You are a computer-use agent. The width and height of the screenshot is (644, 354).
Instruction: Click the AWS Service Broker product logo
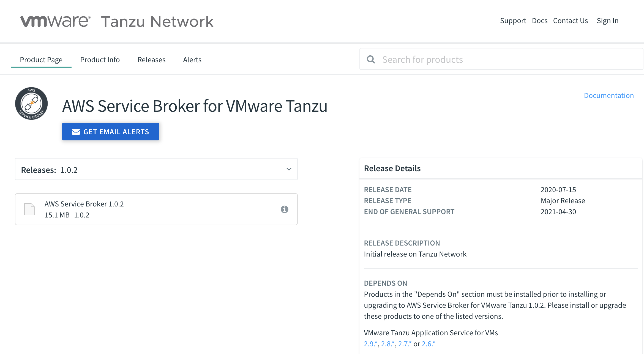31,104
